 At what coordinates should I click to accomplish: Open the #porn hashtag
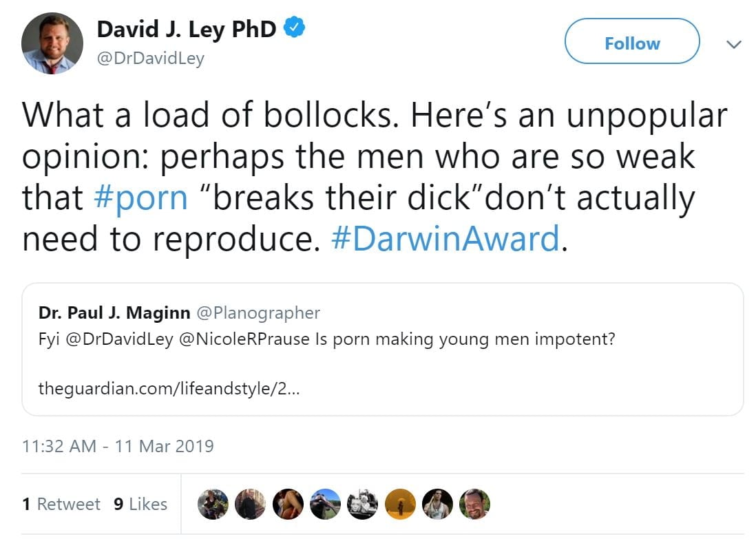pyautogui.click(x=140, y=198)
